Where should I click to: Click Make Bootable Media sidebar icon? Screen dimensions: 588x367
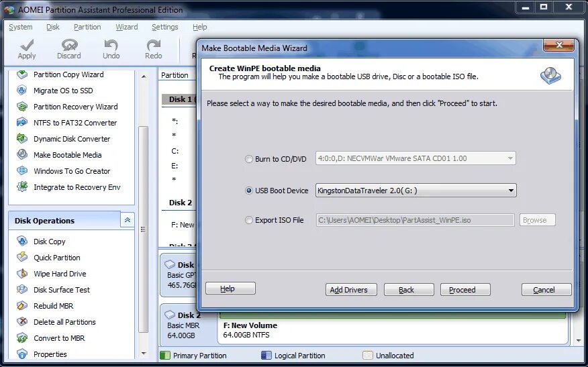pos(22,154)
